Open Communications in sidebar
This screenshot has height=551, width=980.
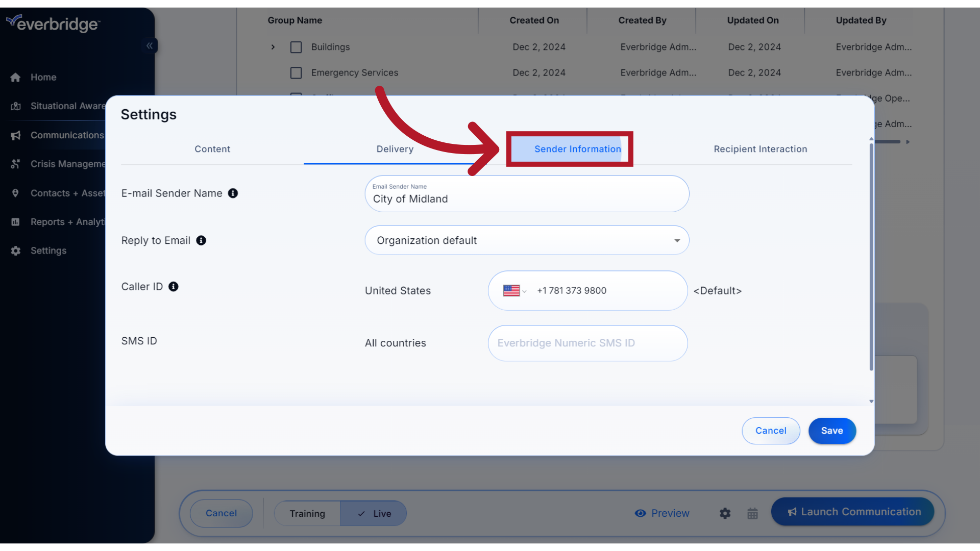pyautogui.click(x=67, y=135)
